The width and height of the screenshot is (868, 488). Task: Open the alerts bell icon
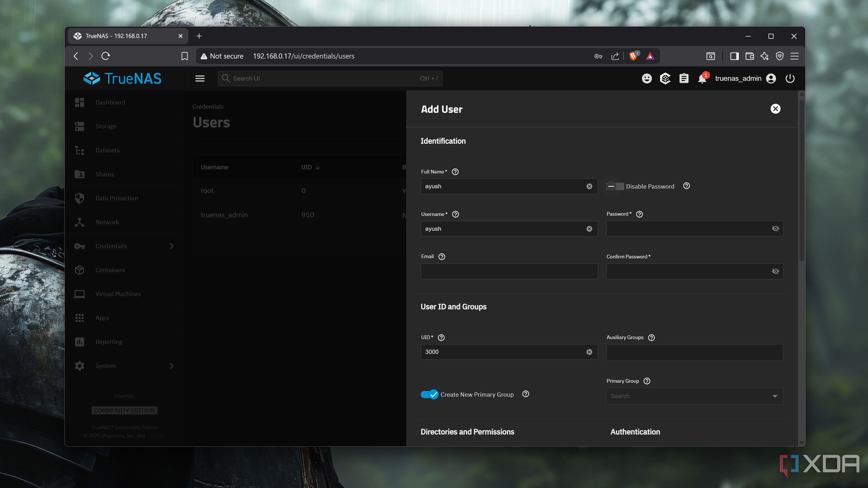[x=703, y=78]
